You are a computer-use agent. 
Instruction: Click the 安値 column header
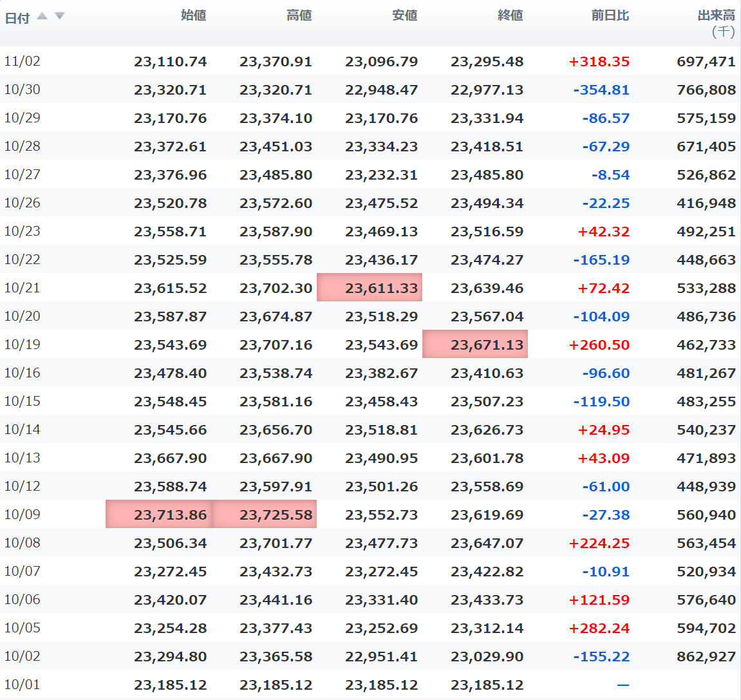tap(404, 15)
